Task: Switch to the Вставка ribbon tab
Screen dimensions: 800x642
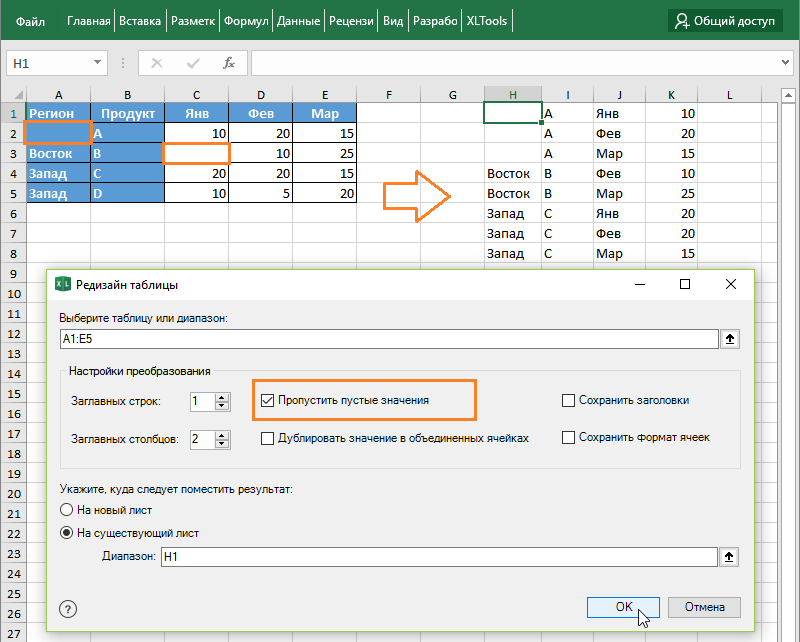Action: [x=140, y=20]
